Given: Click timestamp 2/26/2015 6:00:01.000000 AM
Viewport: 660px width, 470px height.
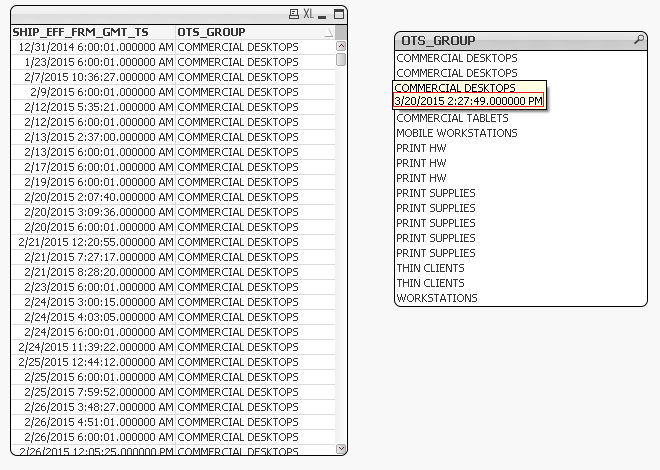Looking at the screenshot, I should (x=99, y=438).
